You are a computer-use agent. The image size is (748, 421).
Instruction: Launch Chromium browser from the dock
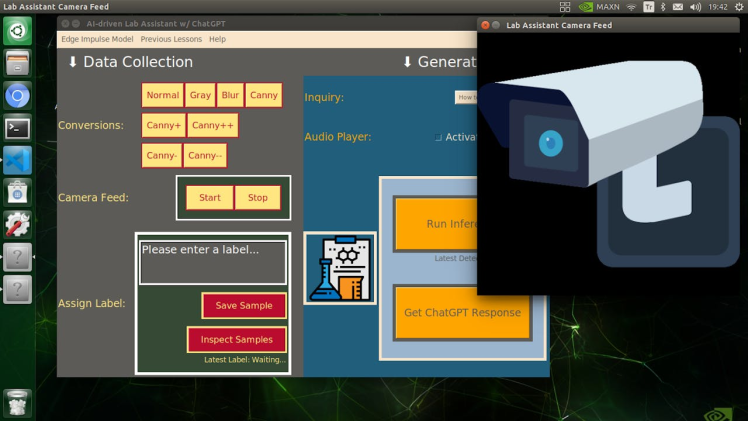point(17,96)
